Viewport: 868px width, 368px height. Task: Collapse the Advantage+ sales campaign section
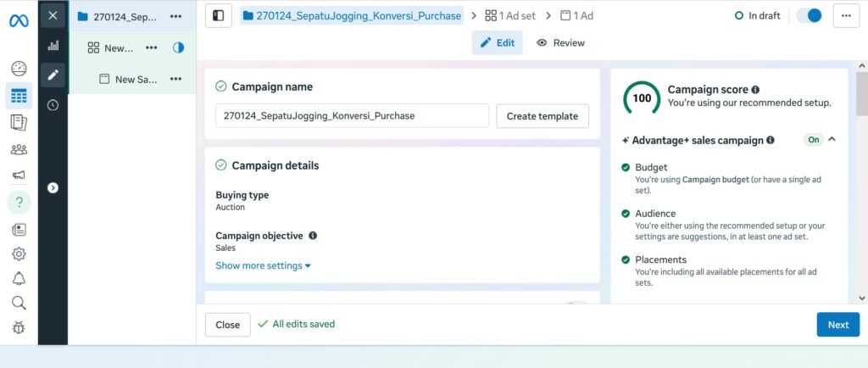[x=832, y=140]
